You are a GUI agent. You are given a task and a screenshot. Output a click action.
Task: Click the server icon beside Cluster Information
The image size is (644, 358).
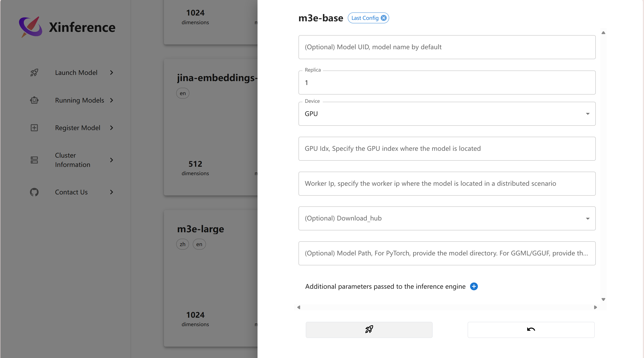coord(34,160)
